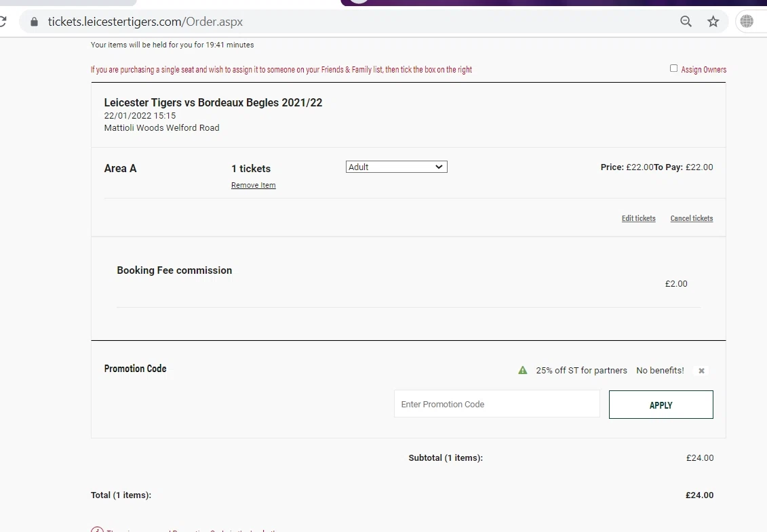The height and width of the screenshot is (532, 767).
Task: Click the bold total £24.00 amount
Action: (x=699, y=495)
